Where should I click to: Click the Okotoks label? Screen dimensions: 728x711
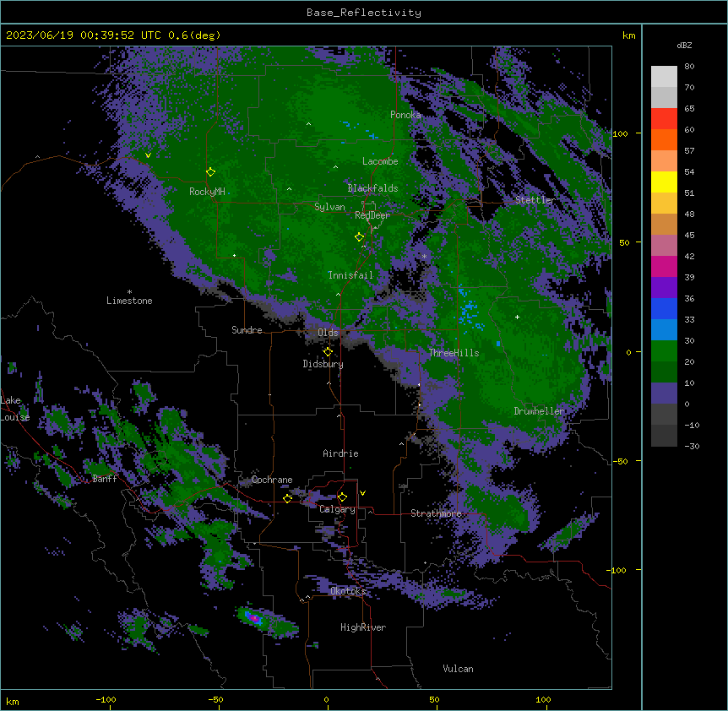pos(348,591)
